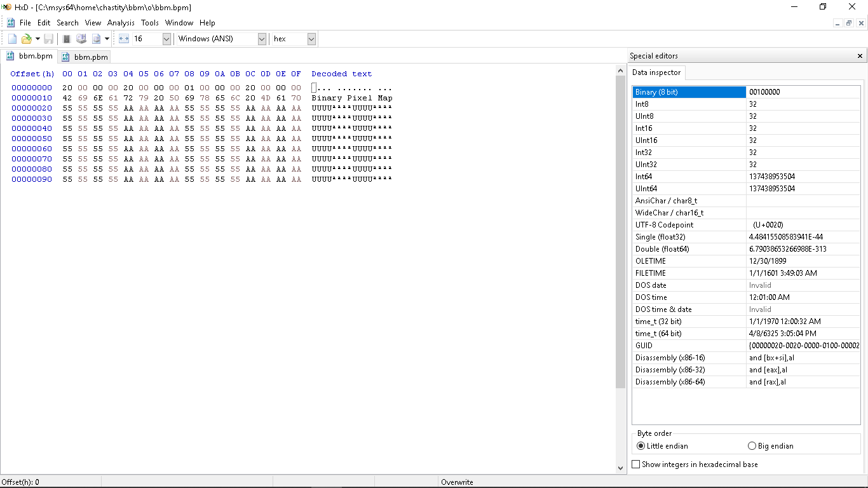The height and width of the screenshot is (488, 868).
Task: Select the Big endian byte order
Action: coord(751,445)
